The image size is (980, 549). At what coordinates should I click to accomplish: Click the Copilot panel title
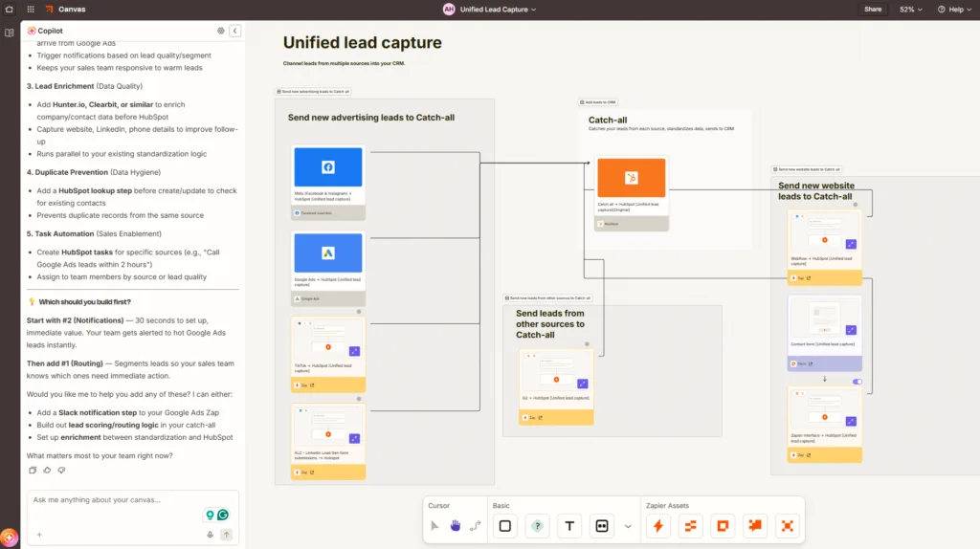pos(50,31)
